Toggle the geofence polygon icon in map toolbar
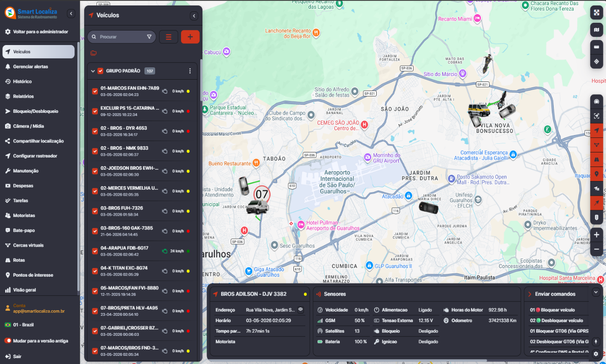This screenshot has width=606, height=364. tap(596, 145)
